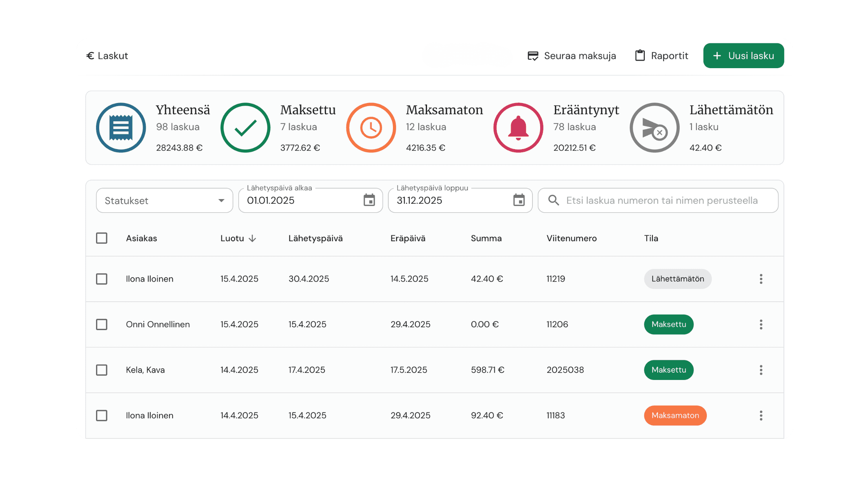Click the Maksamaton status badge
This screenshot has width=868, height=488.
(x=675, y=416)
